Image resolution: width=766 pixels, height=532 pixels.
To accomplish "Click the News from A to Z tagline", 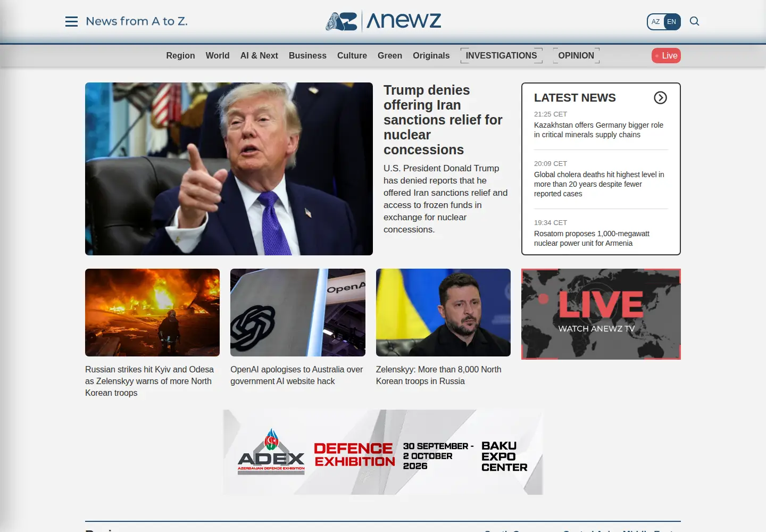I will tap(137, 21).
